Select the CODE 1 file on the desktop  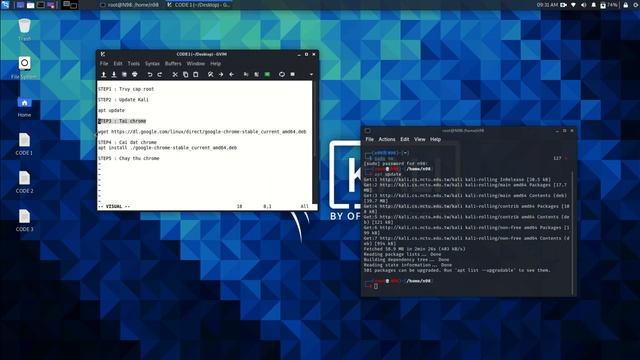point(24,144)
